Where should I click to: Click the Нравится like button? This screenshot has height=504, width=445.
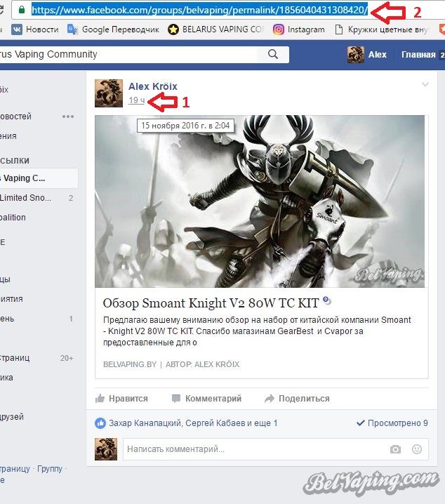(x=121, y=399)
